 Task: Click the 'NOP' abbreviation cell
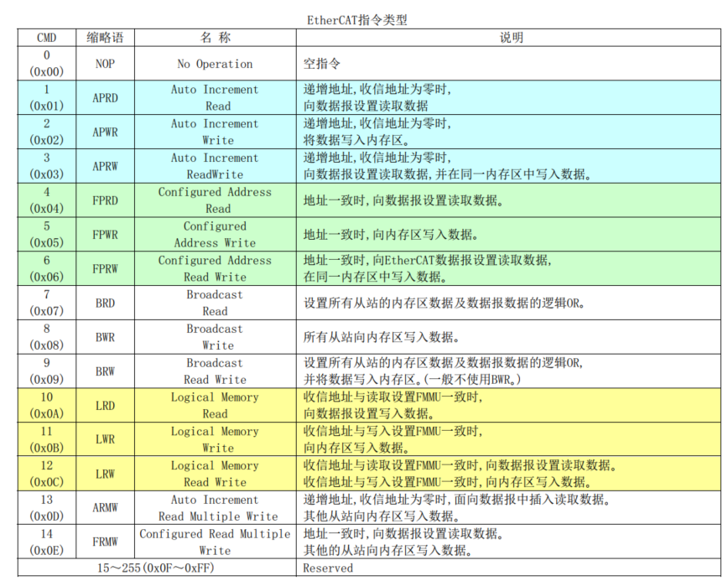click(x=105, y=64)
